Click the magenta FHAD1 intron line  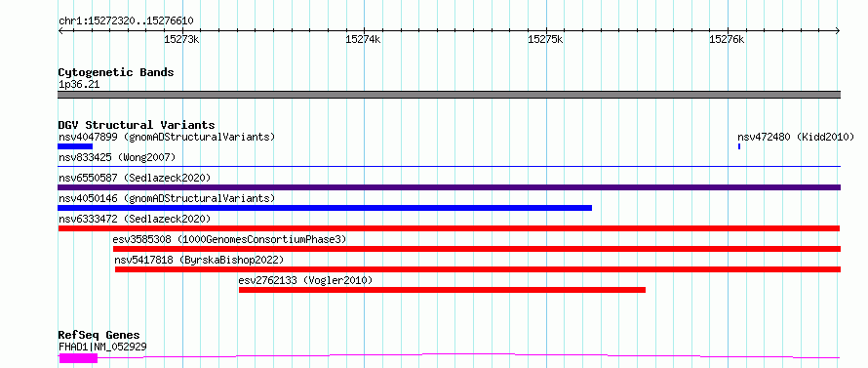coord(468,355)
